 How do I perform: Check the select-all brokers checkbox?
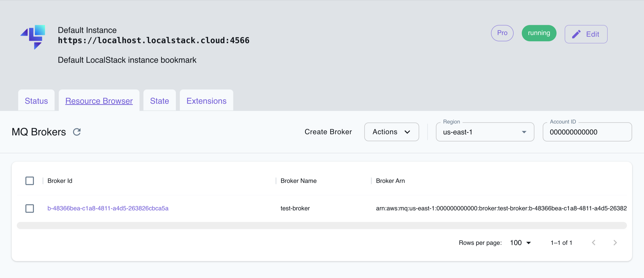coord(30,181)
